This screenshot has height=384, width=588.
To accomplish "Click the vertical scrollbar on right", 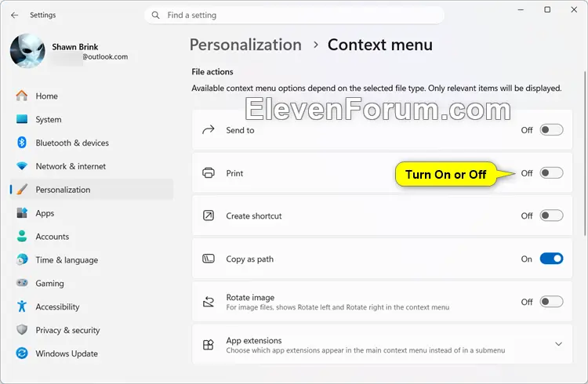I will click(x=585, y=153).
